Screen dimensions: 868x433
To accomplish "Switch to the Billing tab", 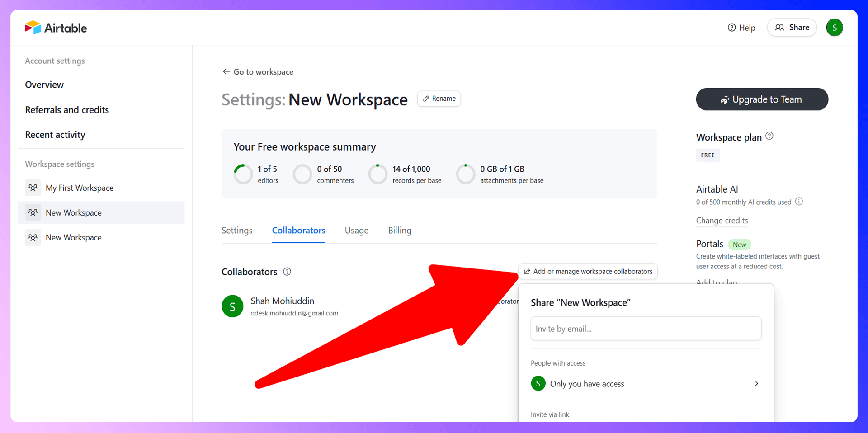I will tap(400, 231).
